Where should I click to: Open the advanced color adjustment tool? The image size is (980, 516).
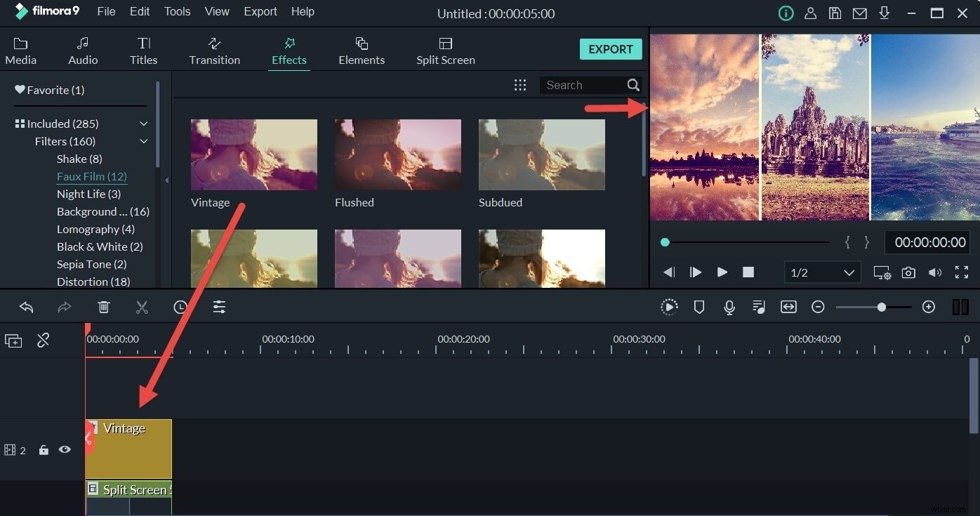pos(219,307)
